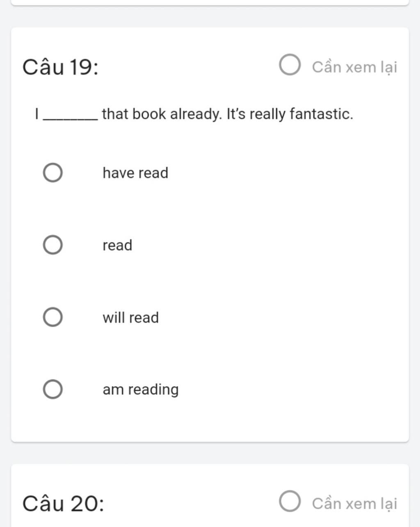Click the sentence "It's really fantastic."
The width and height of the screenshot is (420, 527).
(290, 114)
